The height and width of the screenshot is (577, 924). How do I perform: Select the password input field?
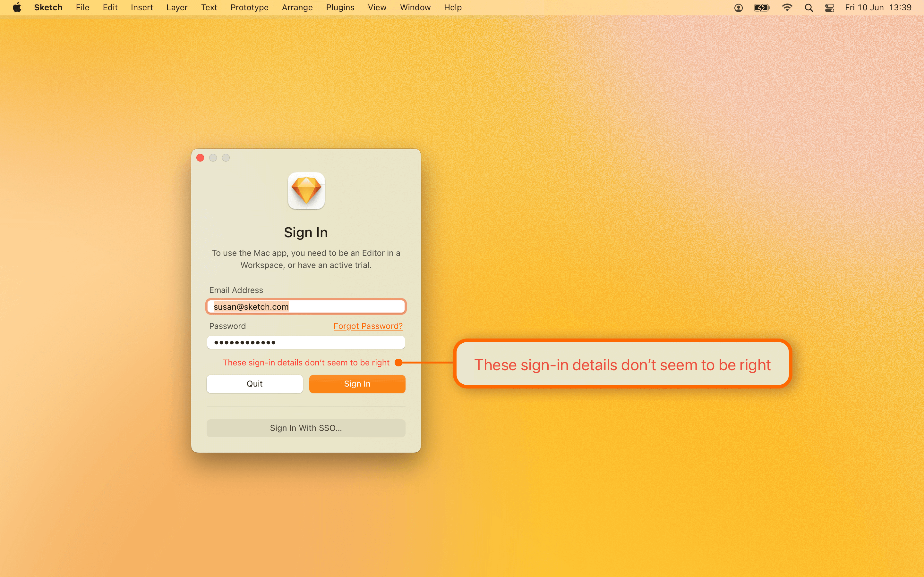(306, 342)
